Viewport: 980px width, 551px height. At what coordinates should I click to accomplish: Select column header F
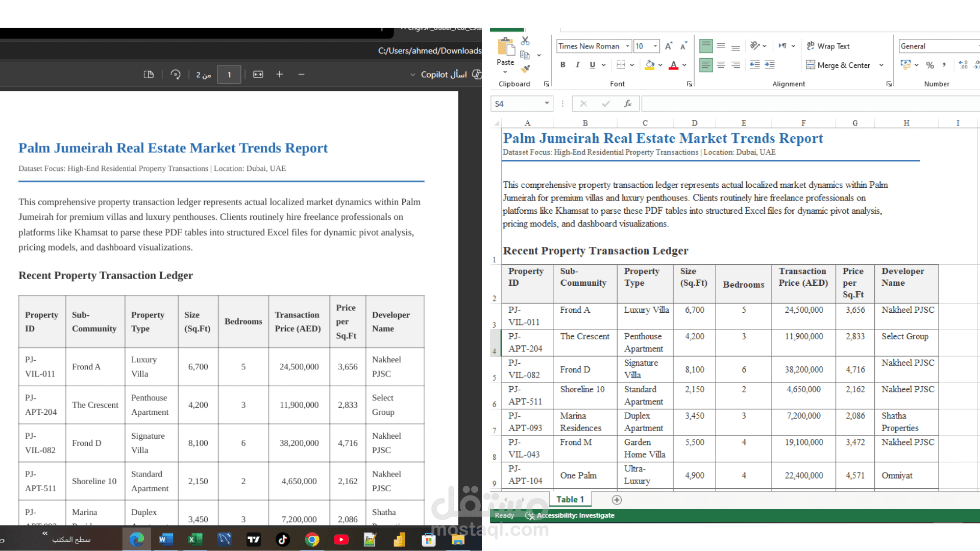(x=803, y=123)
